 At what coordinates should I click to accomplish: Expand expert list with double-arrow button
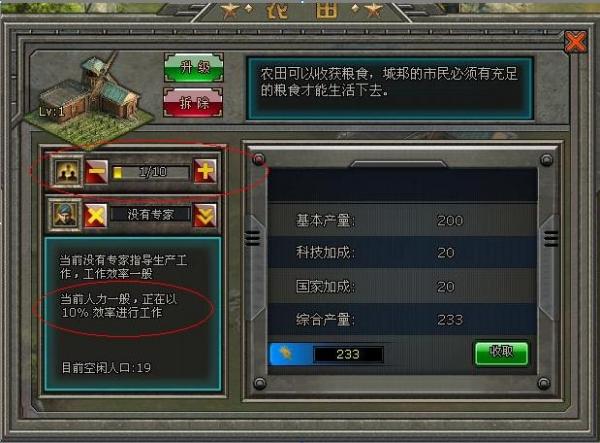pyautogui.click(x=205, y=215)
